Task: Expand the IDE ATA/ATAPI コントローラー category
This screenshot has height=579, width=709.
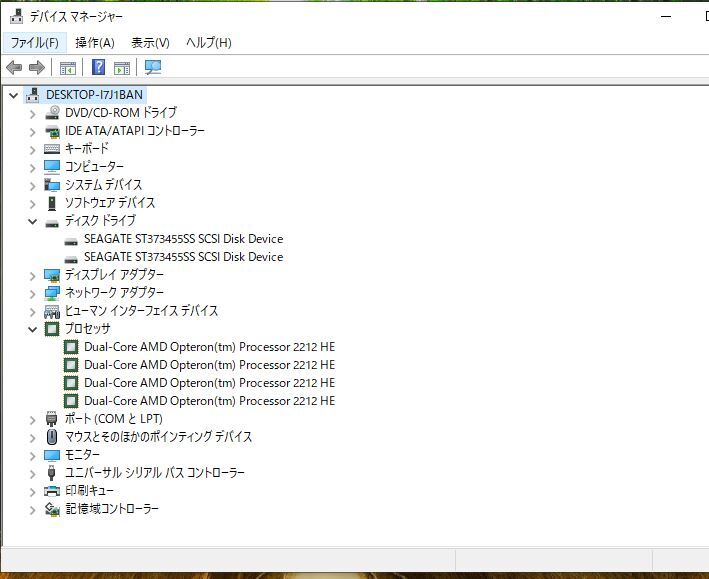Action: (33, 132)
